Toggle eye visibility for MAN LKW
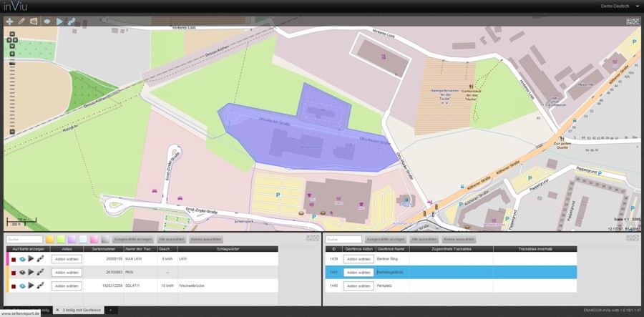The image size is (644, 317). pyautogui.click(x=22, y=259)
